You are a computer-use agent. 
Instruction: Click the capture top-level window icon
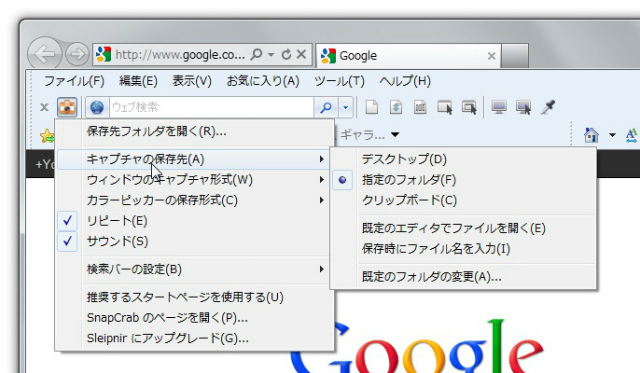coord(469,107)
